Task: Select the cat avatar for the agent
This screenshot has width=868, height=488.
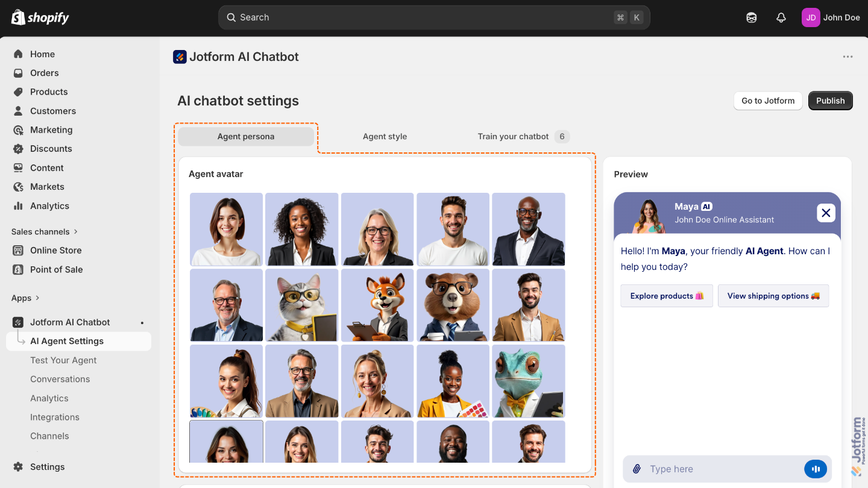Action: point(301,305)
